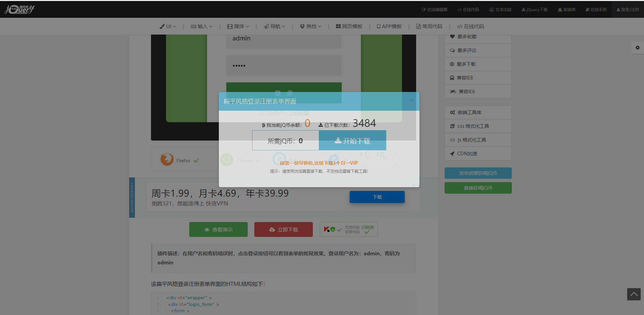Click the 查看演示 green button
644x315 pixels.
point(218,229)
